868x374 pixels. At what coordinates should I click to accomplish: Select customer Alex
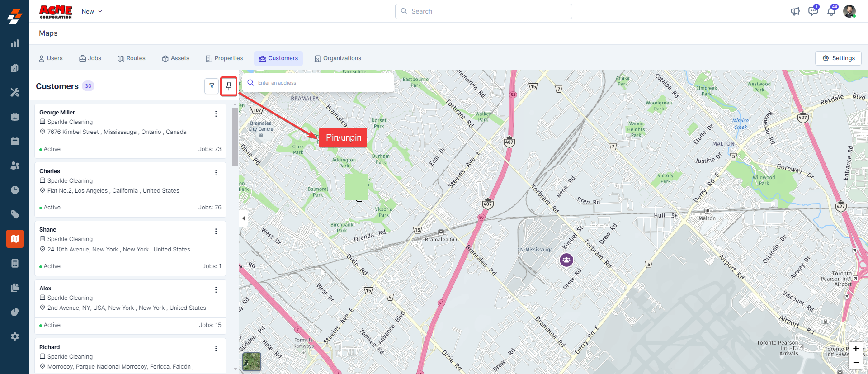[x=45, y=289]
